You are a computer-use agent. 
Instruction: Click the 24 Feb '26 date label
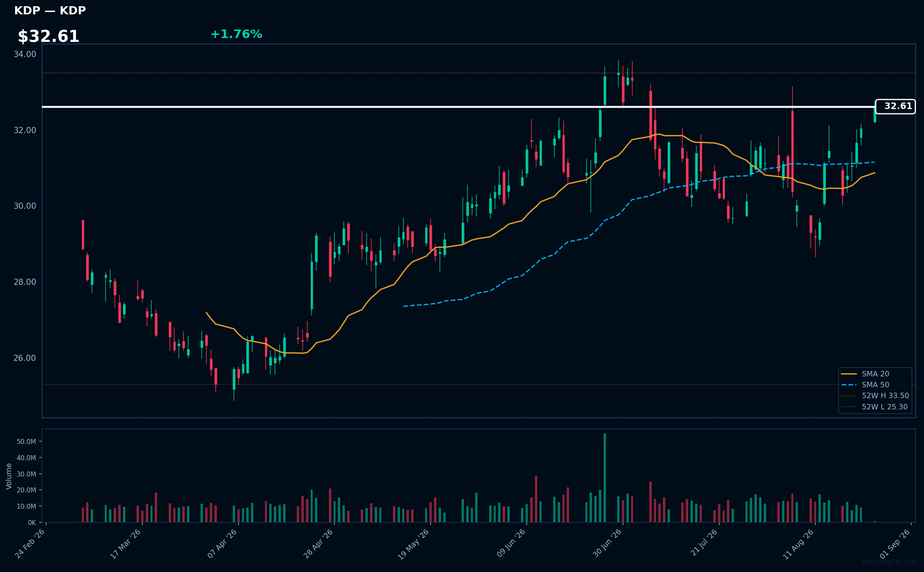coord(30,544)
